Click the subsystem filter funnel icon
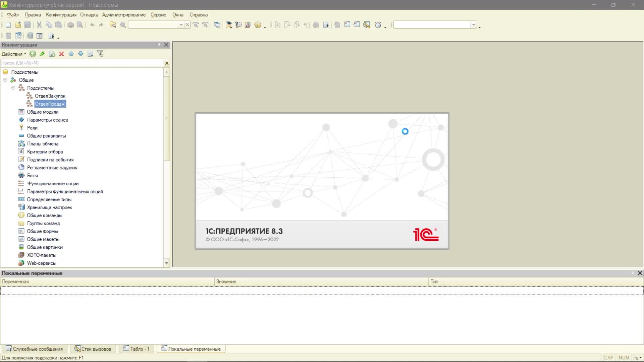The height and width of the screenshot is (362, 644). coord(100,54)
